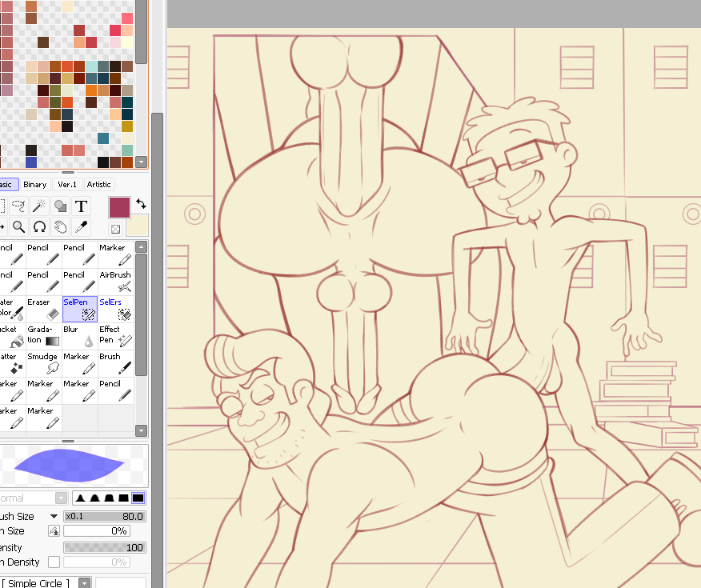The width and height of the screenshot is (701, 588).
Task: Click the blue brush stroke preview
Action: [71, 466]
